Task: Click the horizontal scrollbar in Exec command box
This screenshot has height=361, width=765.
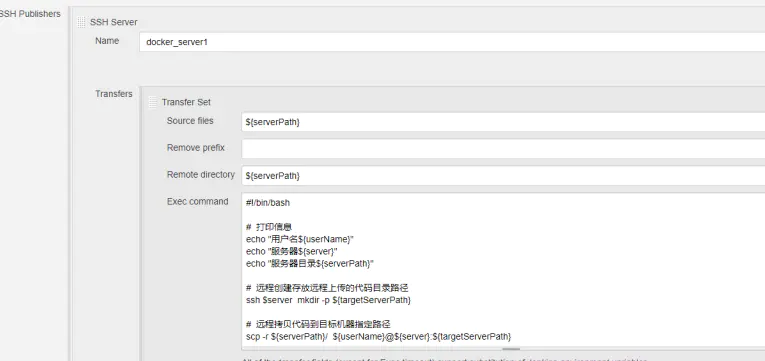Action: click(x=511, y=349)
